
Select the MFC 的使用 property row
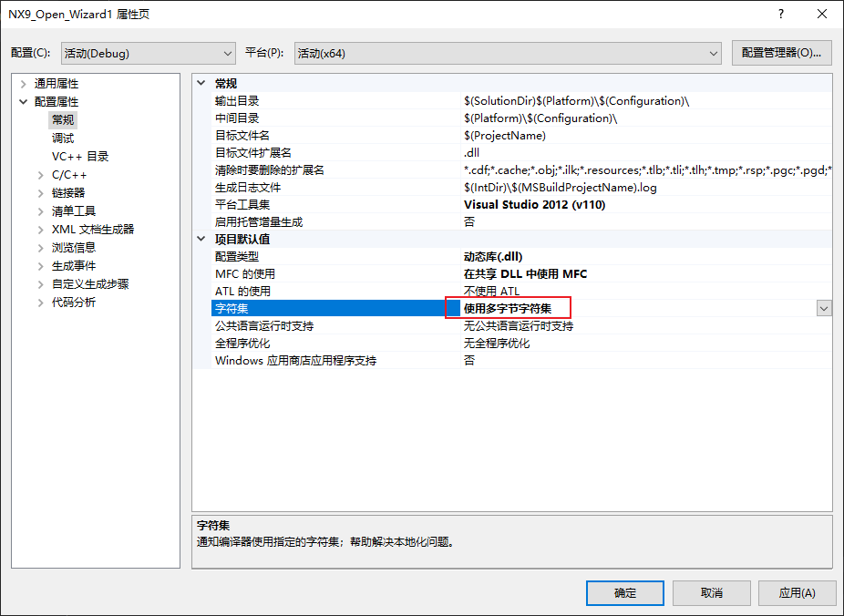pos(512,274)
